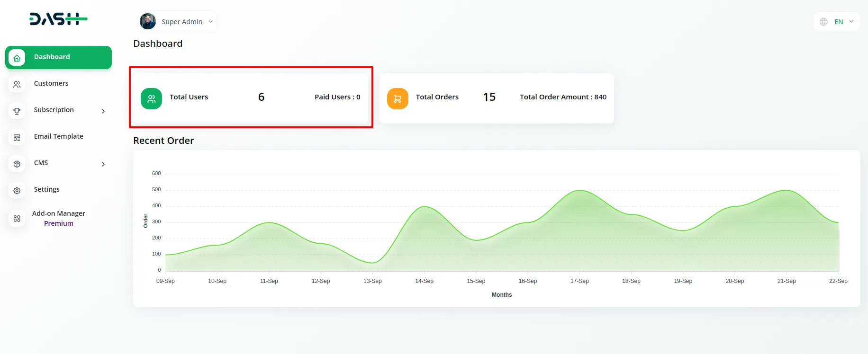Expand the Subscription submenu chevron

pos(103,111)
